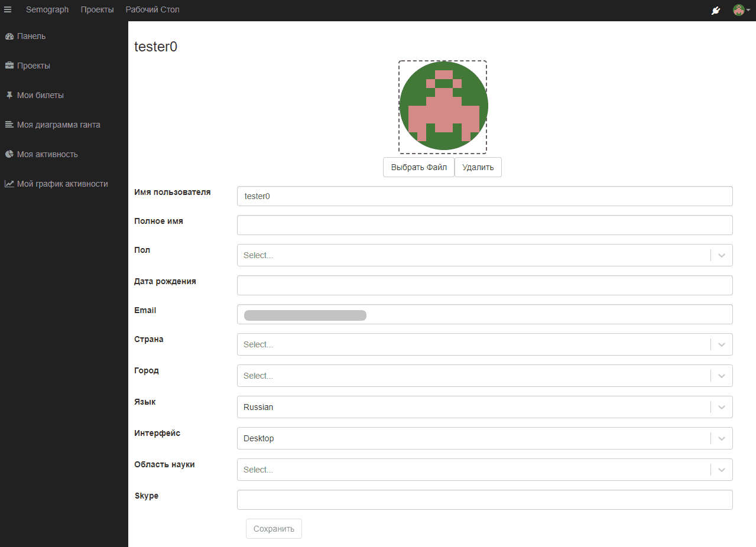Click the plug icon in the top bar

tap(716, 11)
